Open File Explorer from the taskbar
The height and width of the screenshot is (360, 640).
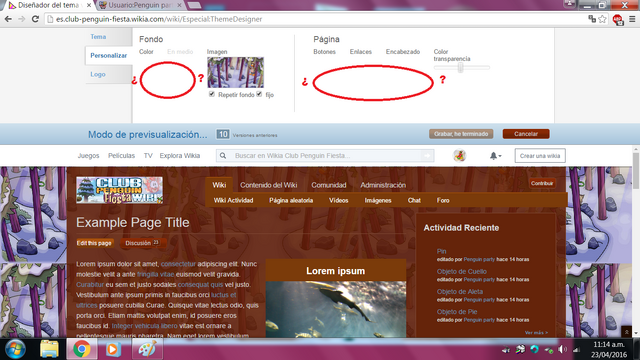tap(49, 349)
